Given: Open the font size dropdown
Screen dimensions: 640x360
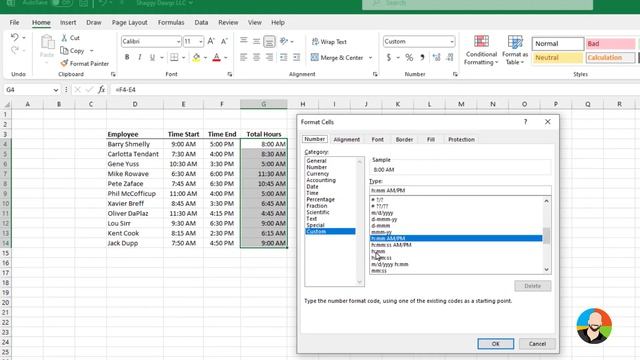Looking at the screenshot, I should (200, 42).
